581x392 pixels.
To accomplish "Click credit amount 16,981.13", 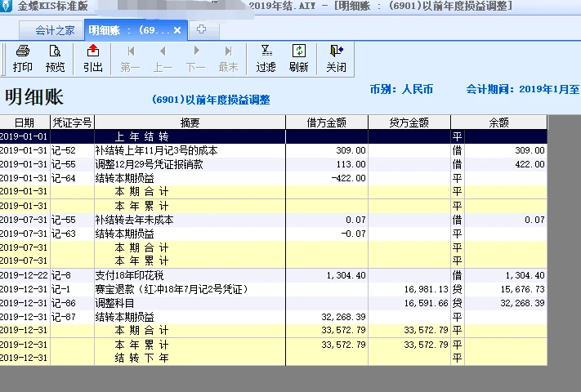I will point(426,289).
